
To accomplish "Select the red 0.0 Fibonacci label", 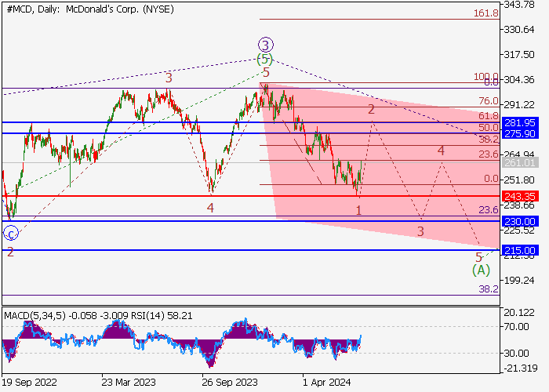I will click(x=491, y=179).
